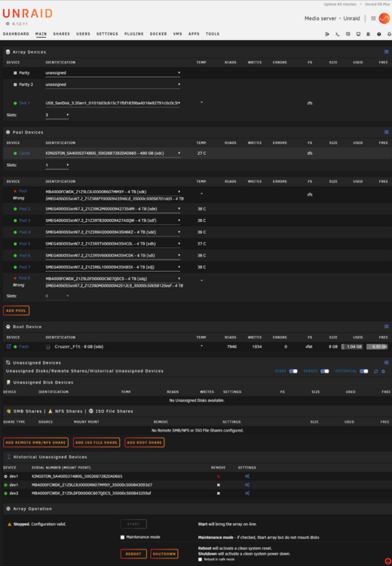Open the Cache KINGSTON device dropdown
Screen dimensions: 392x566
pos(112,153)
